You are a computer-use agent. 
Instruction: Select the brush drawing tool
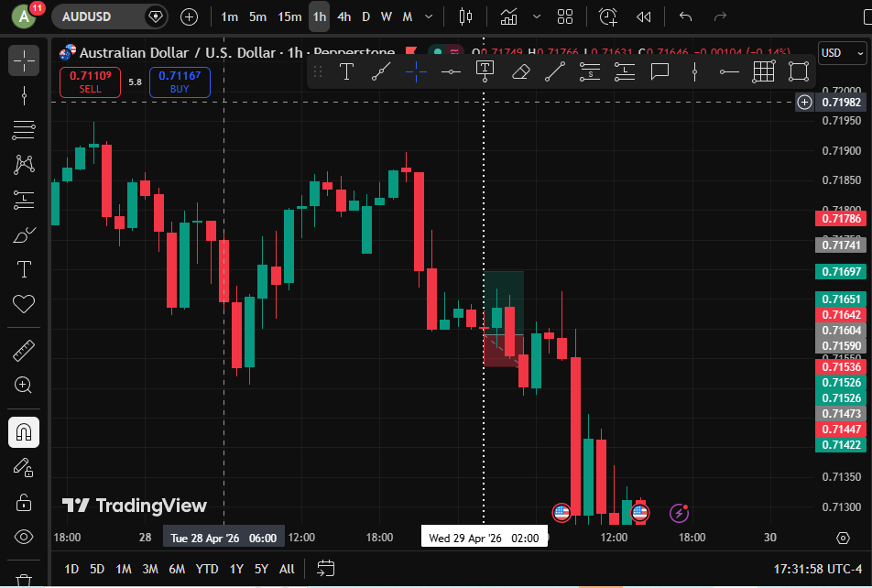24,234
